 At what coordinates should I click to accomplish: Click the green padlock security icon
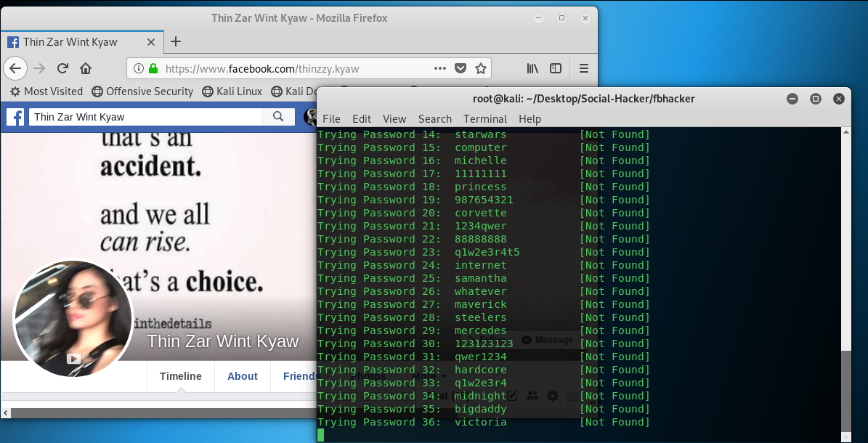153,69
